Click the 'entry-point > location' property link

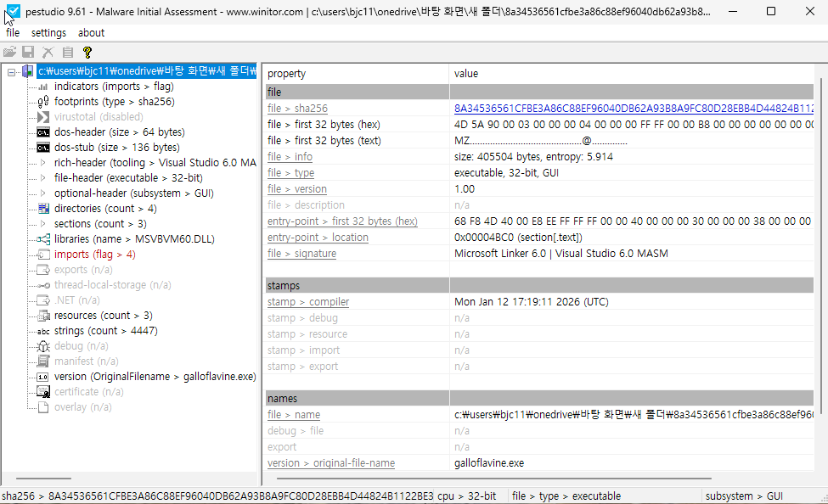[x=318, y=238]
